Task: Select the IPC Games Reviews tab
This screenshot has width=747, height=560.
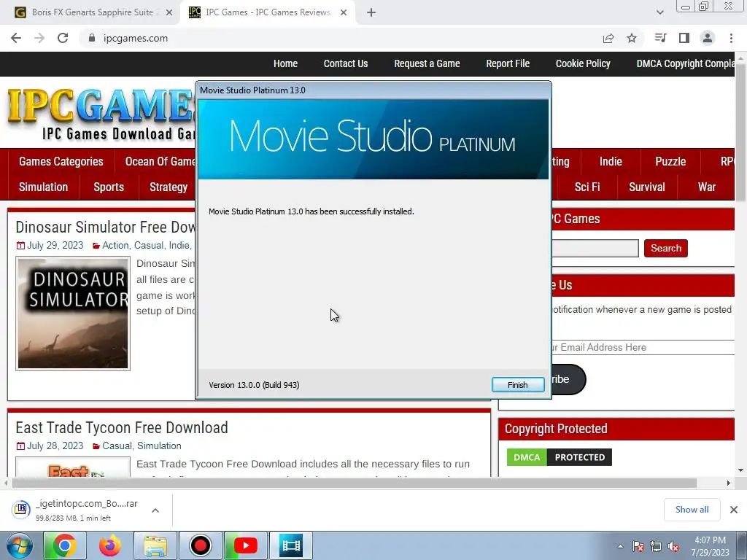Action: tap(268, 12)
